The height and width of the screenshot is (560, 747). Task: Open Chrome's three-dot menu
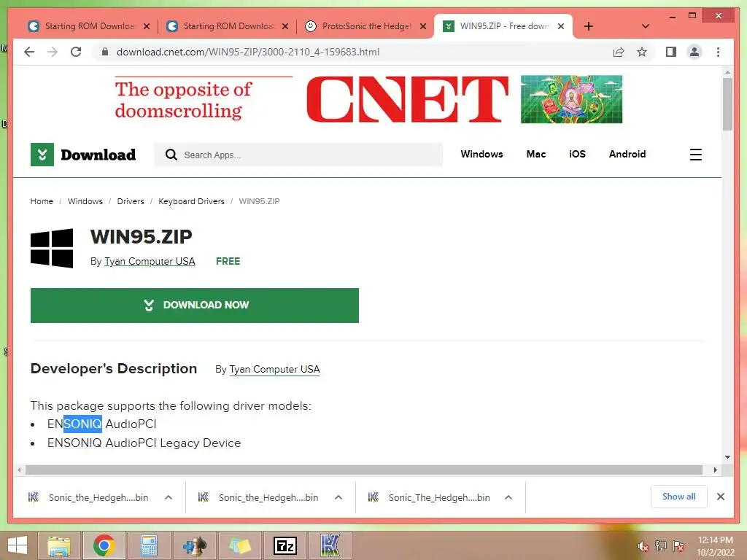click(719, 52)
